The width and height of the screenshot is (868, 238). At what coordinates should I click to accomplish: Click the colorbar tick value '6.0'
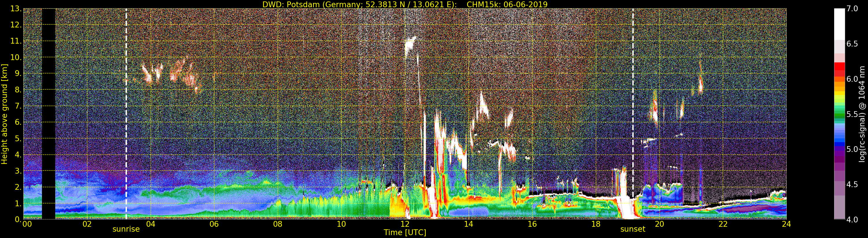pos(852,79)
